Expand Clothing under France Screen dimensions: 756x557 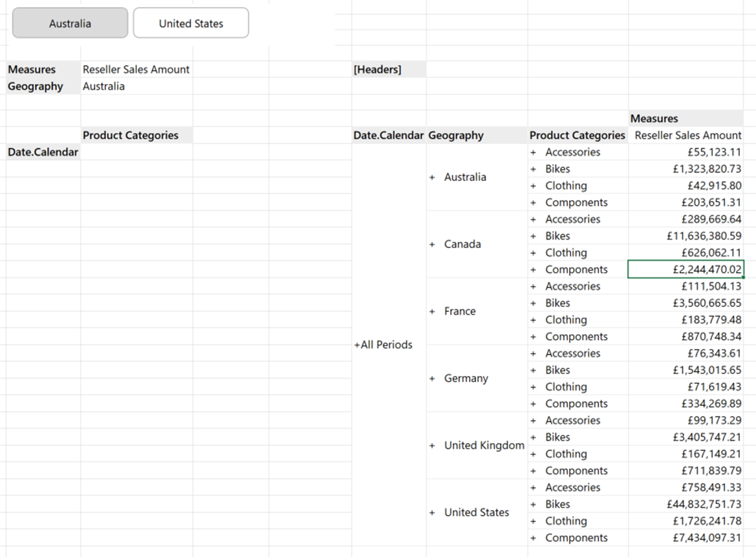[532, 319]
